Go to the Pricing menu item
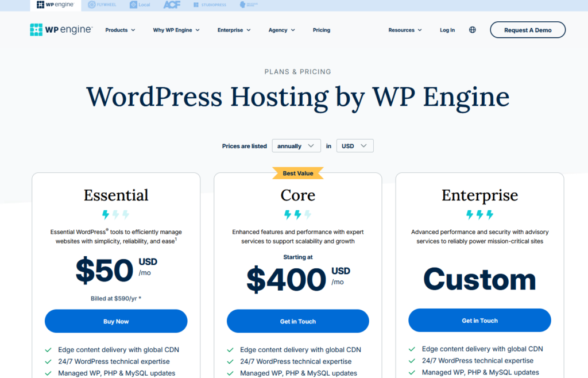 [321, 30]
